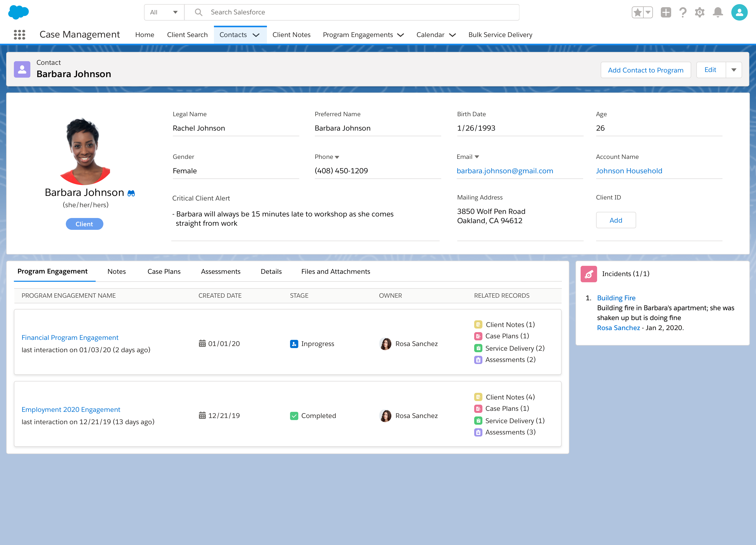This screenshot has height=545, width=756.
Task: Click the notifications bell icon
Action: click(x=718, y=13)
